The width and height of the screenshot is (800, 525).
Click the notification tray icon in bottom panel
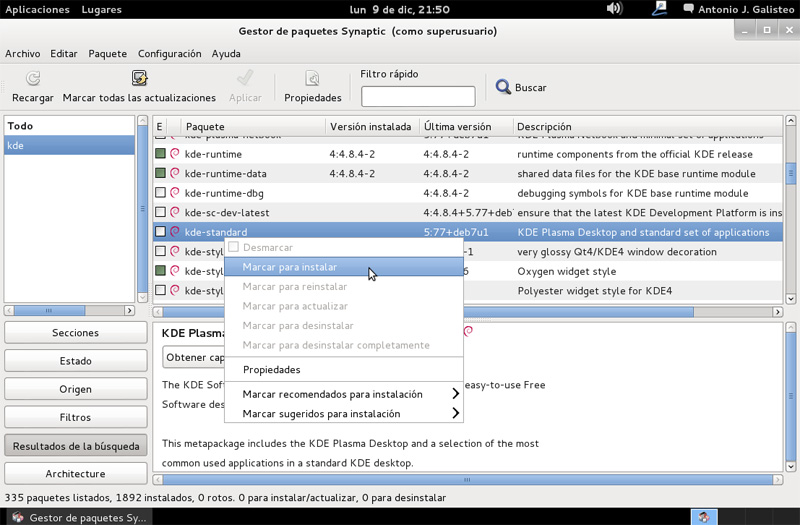pyautogui.click(x=704, y=517)
